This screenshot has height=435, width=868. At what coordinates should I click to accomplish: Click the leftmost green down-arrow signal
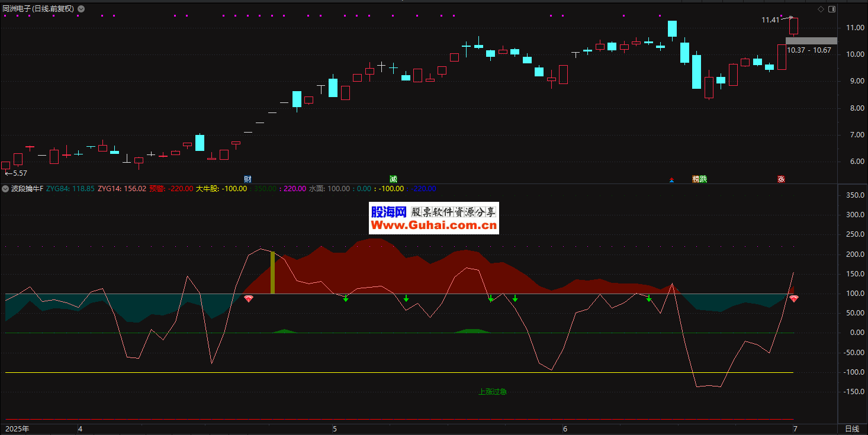click(346, 298)
